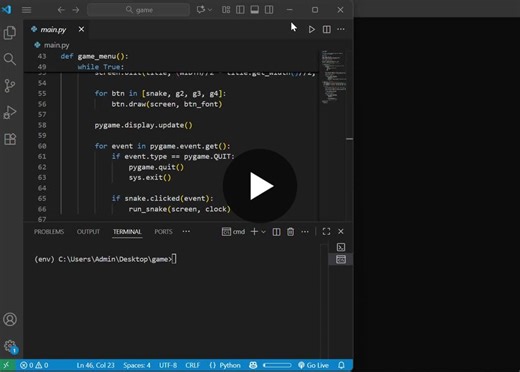Open the Customize Layout icon

(226, 10)
